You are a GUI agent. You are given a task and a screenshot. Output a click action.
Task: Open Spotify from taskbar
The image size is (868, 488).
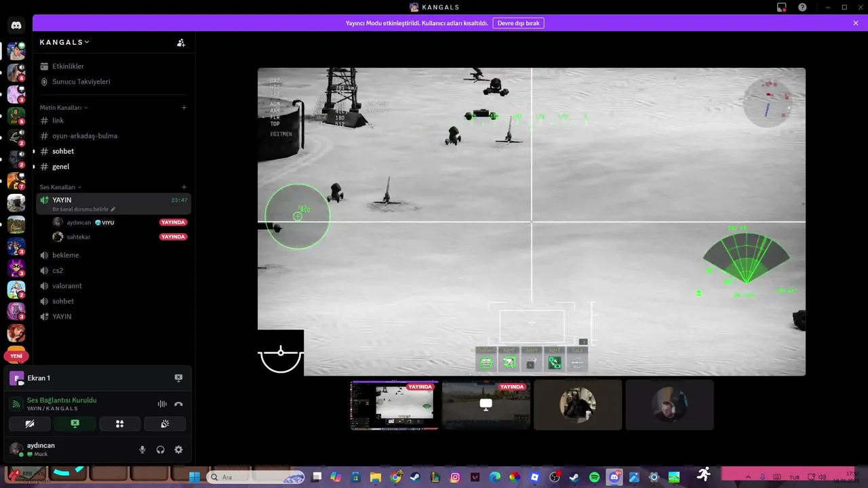(x=594, y=477)
